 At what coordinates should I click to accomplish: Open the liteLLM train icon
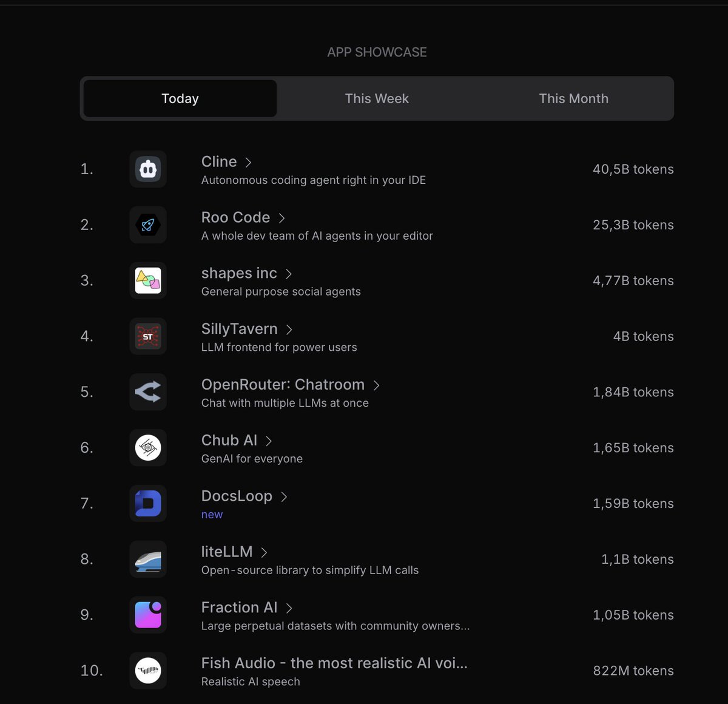click(x=148, y=559)
